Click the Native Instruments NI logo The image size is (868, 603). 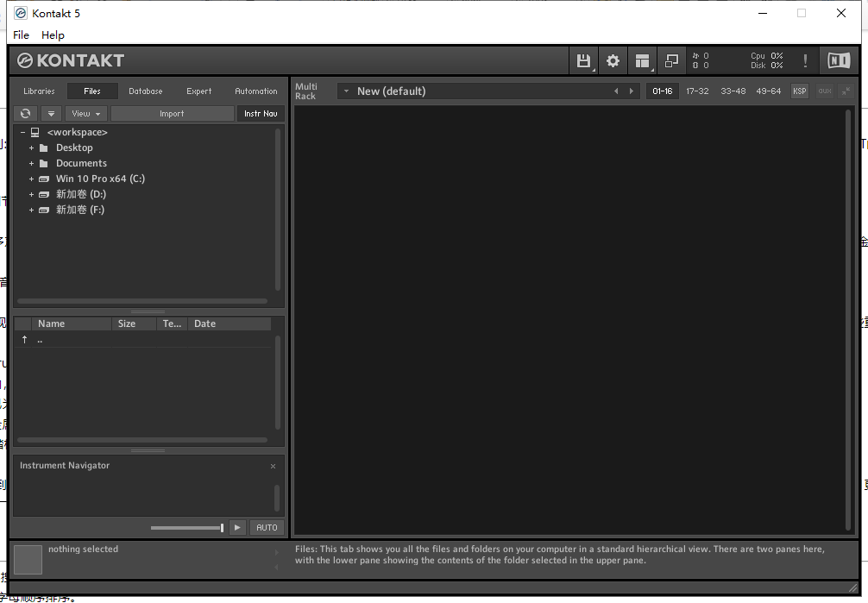(x=838, y=60)
